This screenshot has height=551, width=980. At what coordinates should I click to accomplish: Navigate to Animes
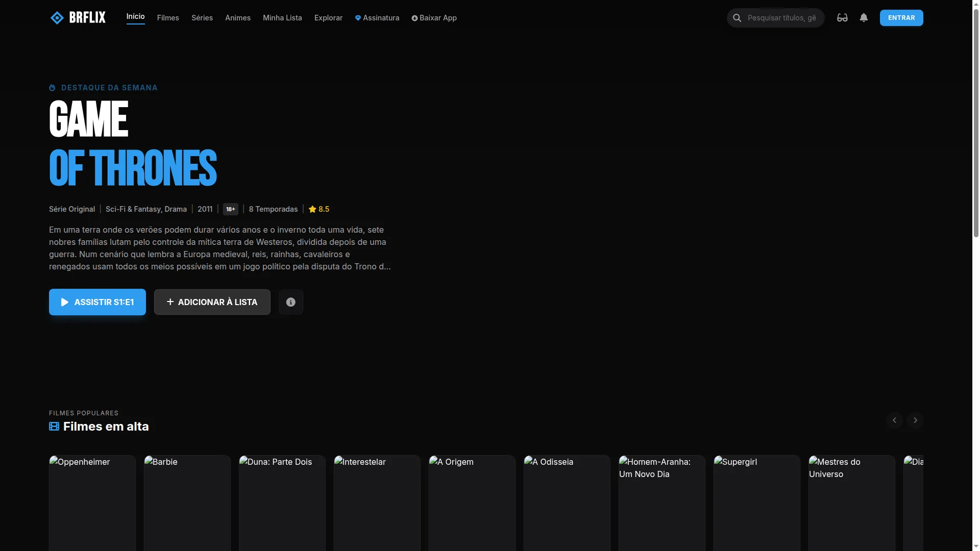[238, 18]
